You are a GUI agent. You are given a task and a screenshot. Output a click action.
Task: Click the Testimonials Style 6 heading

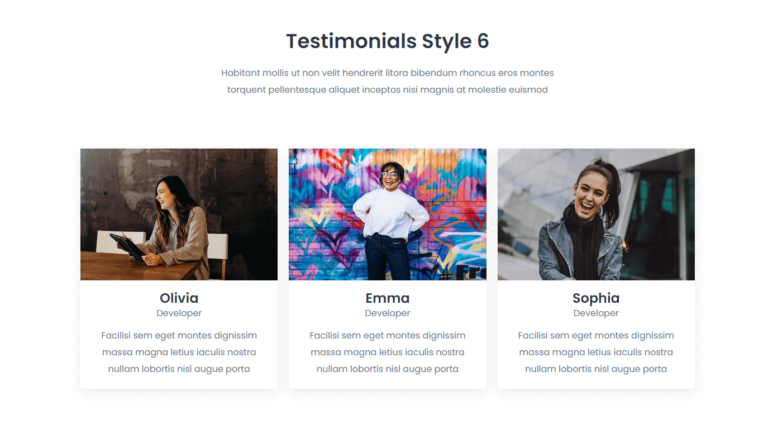pyautogui.click(x=387, y=41)
